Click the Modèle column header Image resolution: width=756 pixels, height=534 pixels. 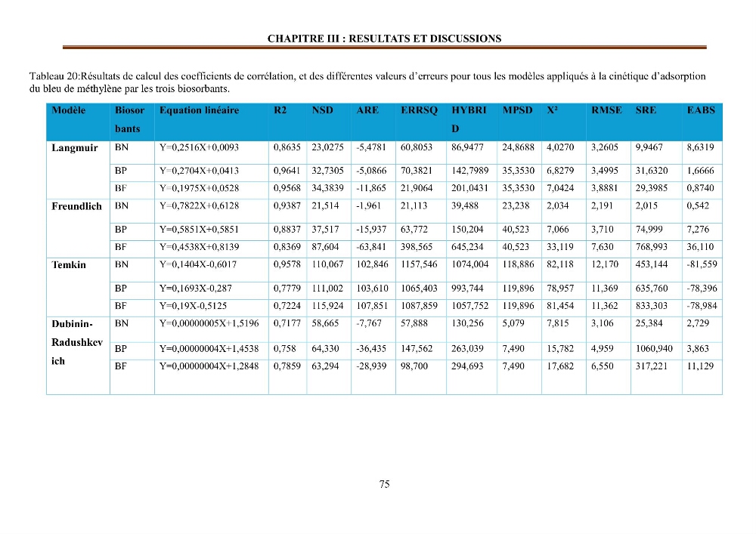click(x=69, y=110)
